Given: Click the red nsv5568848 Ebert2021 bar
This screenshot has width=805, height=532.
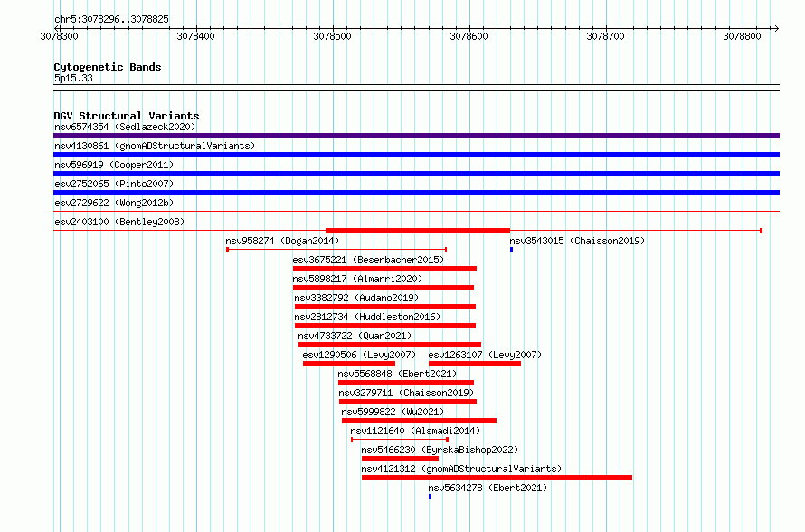Looking at the screenshot, I should (x=406, y=383).
